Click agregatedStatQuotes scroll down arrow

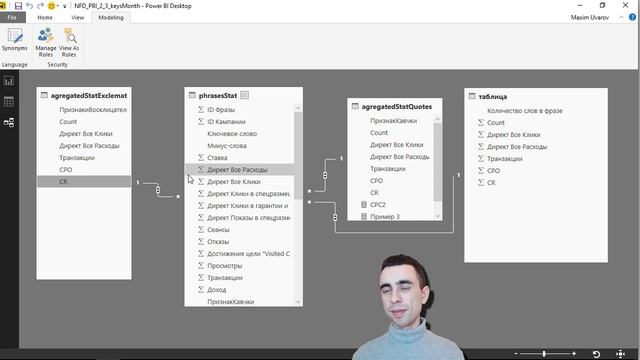tap(438, 216)
